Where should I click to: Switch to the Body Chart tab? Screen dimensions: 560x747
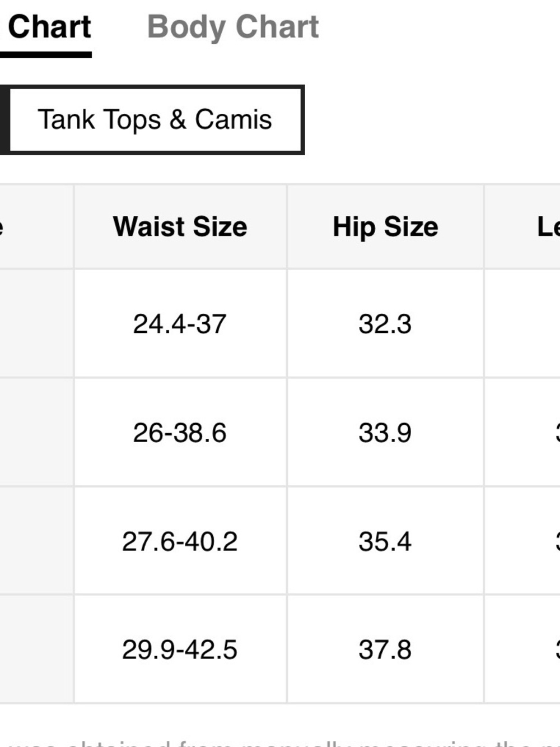point(233,27)
